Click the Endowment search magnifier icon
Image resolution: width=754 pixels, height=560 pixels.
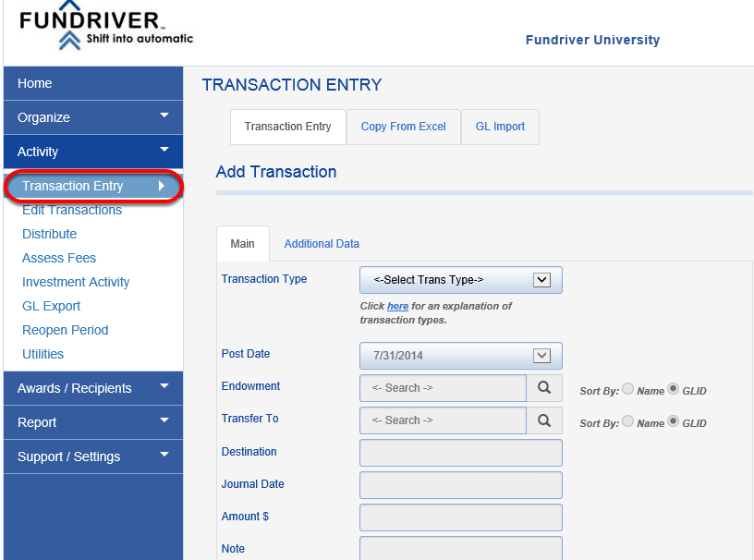[544, 388]
